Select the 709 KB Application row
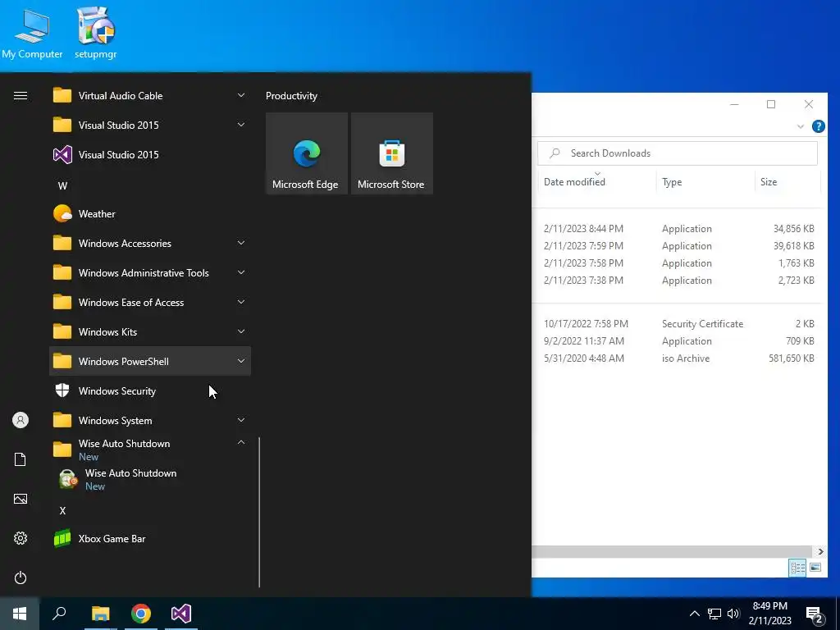The width and height of the screenshot is (840, 630). coord(678,341)
